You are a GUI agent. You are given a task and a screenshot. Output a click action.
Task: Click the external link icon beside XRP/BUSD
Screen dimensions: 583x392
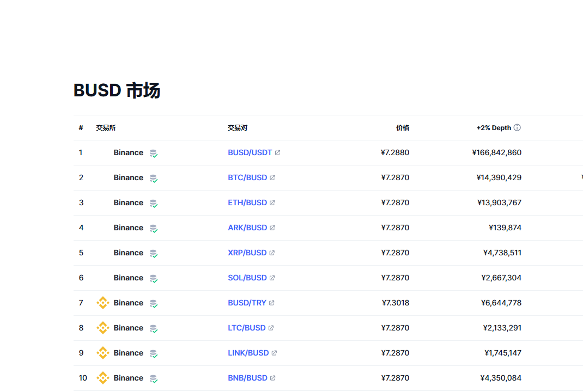272,253
